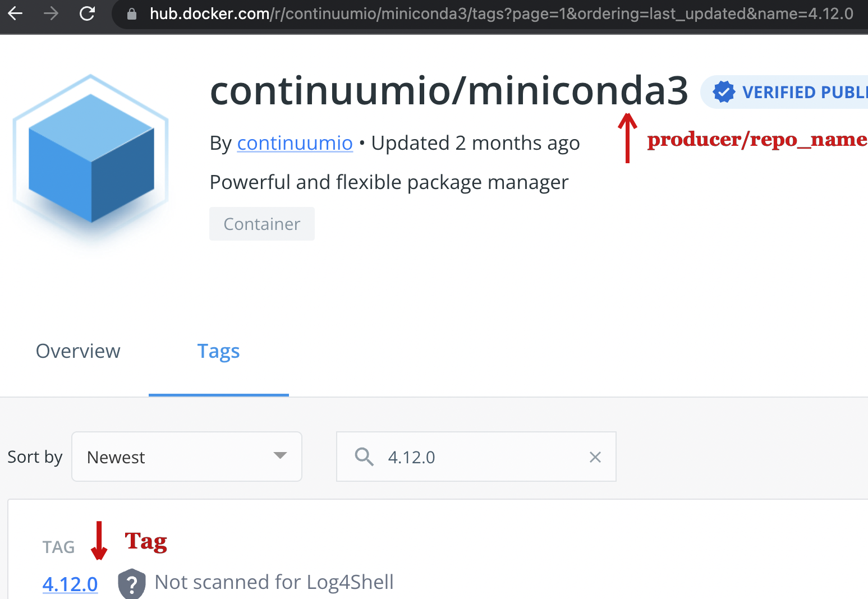Click the Not scanned for Log4Shell text
The width and height of the screenshot is (868, 599).
(x=274, y=582)
